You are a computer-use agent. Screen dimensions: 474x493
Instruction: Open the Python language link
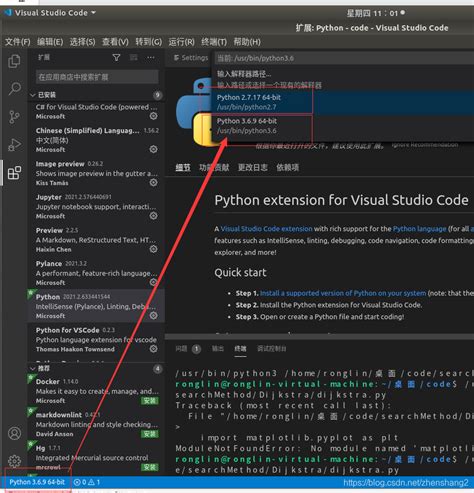pyautogui.click(x=419, y=229)
